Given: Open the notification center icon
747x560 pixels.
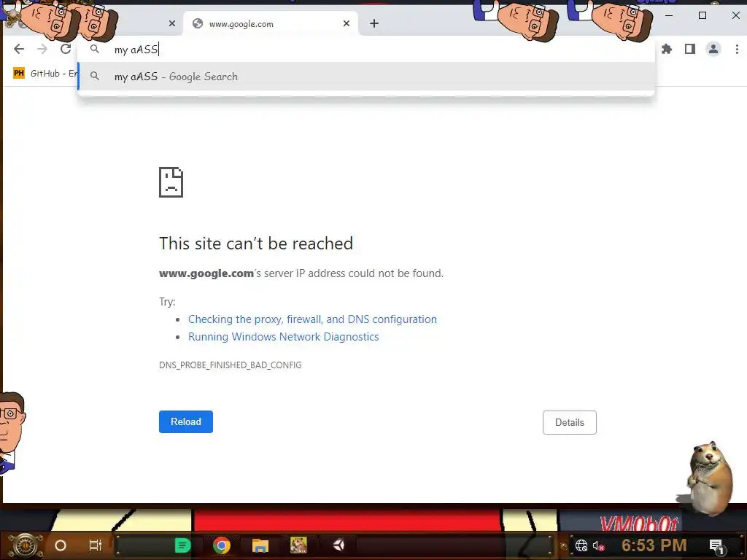Looking at the screenshot, I should tap(716, 545).
